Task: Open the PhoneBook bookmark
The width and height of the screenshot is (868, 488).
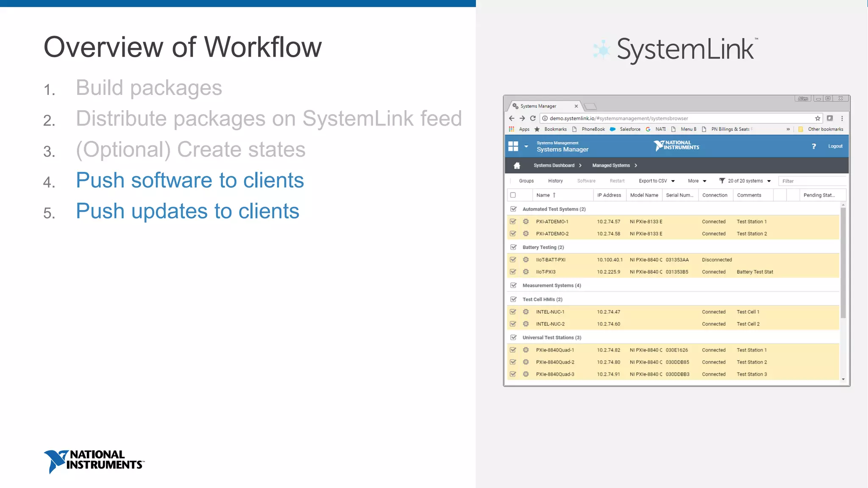Action: [589, 129]
